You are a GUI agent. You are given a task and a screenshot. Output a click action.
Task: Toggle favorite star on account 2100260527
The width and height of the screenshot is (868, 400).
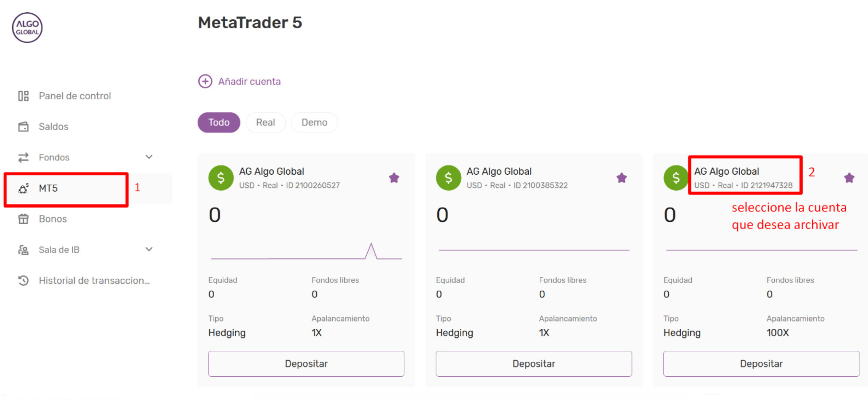point(394,178)
